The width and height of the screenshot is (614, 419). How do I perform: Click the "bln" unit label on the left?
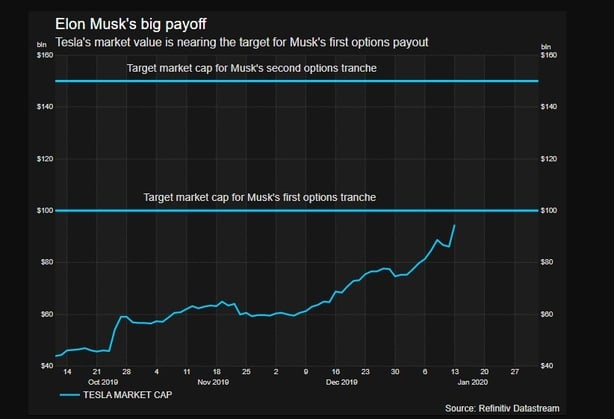[x=43, y=46]
